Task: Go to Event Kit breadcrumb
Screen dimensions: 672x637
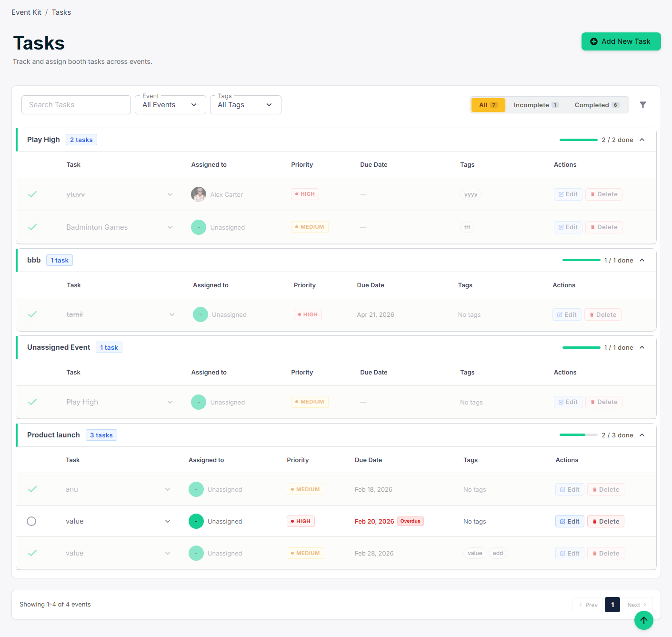Action: coord(26,12)
